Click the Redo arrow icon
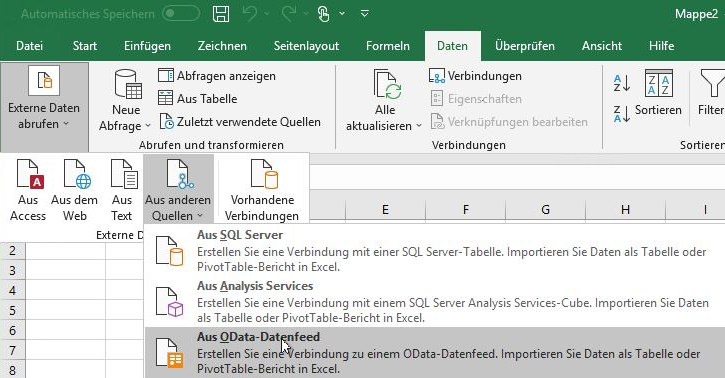Screen dimensions: 725x378 pos(289,14)
